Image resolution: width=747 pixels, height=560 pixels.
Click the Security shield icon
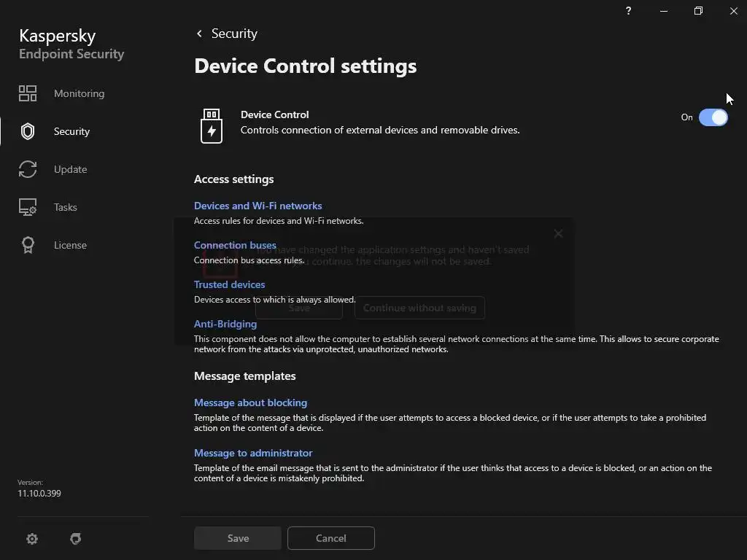[28, 131]
